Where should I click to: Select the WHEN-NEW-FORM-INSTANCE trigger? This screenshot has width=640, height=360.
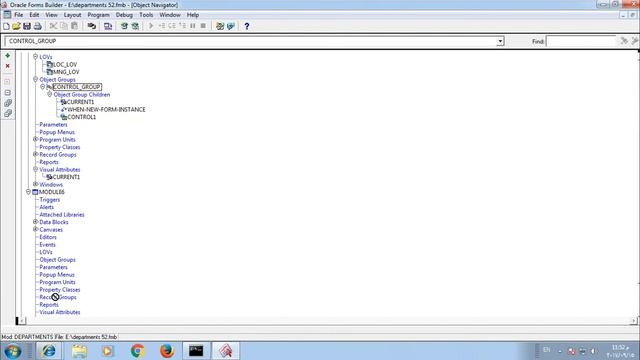click(x=106, y=109)
